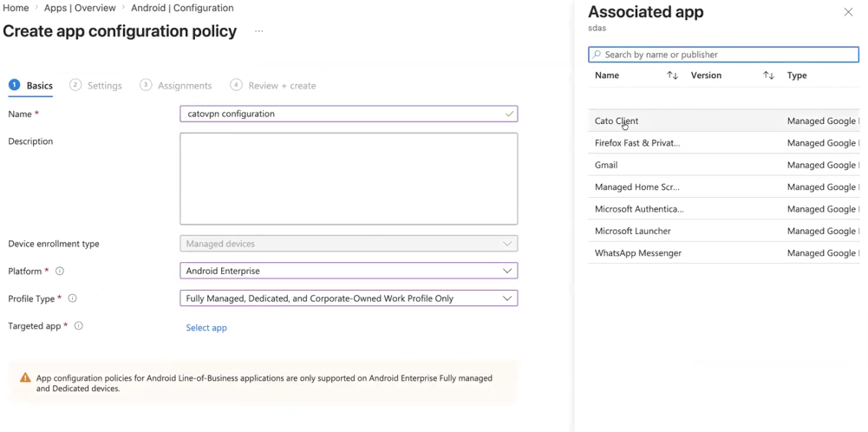Screen dimensions: 868x432
Task: Go to Home breadcrumb
Action: click(16, 8)
